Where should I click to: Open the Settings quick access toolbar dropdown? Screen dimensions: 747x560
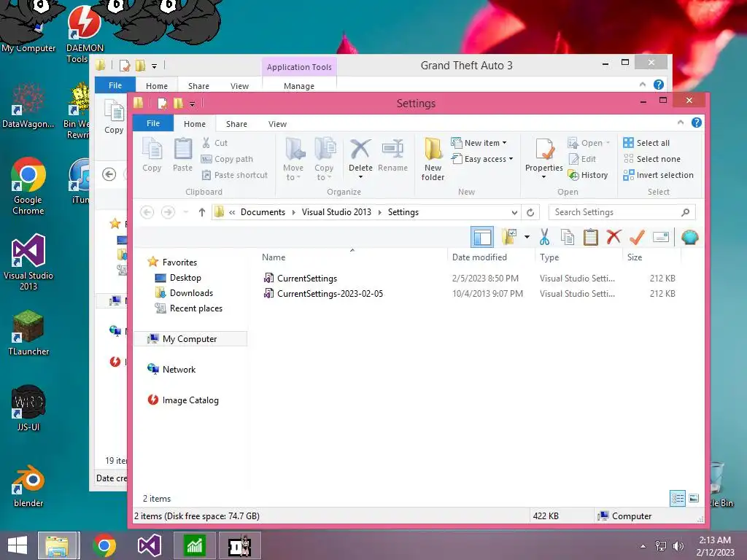click(192, 104)
